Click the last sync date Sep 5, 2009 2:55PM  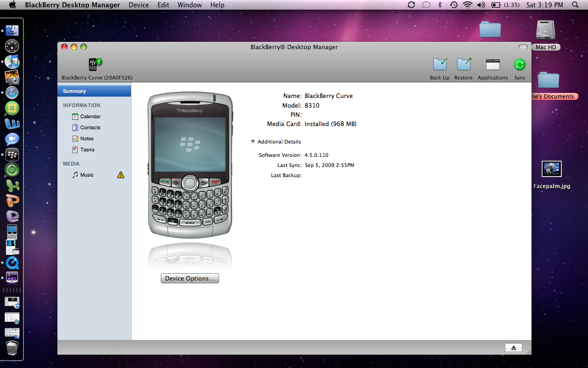(330, 165)
